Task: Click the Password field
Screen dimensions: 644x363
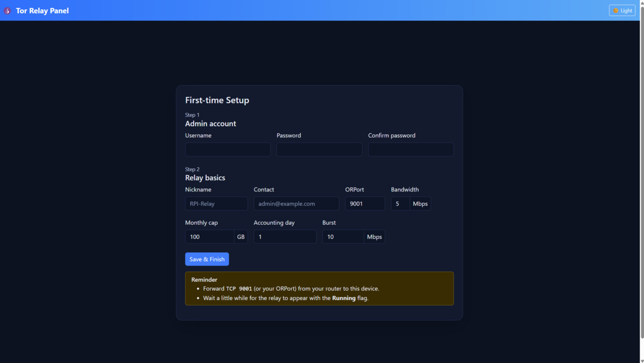Action: (319, 149)
